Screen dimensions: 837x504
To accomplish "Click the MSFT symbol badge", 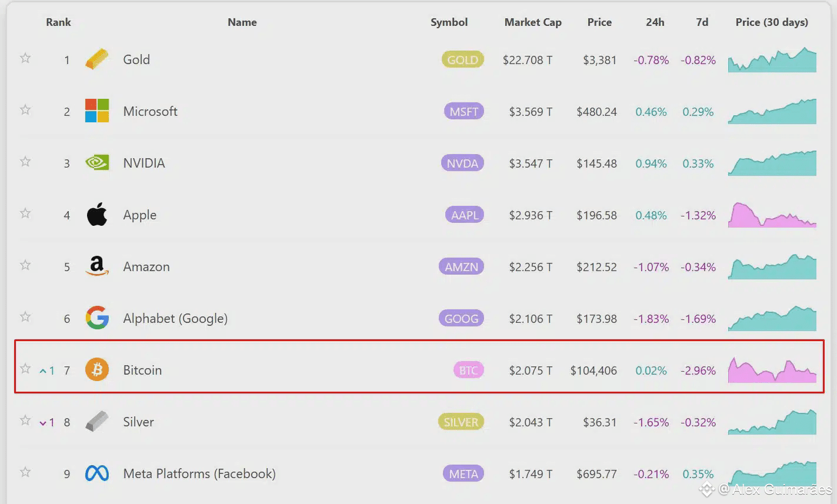I will point(464,111).
